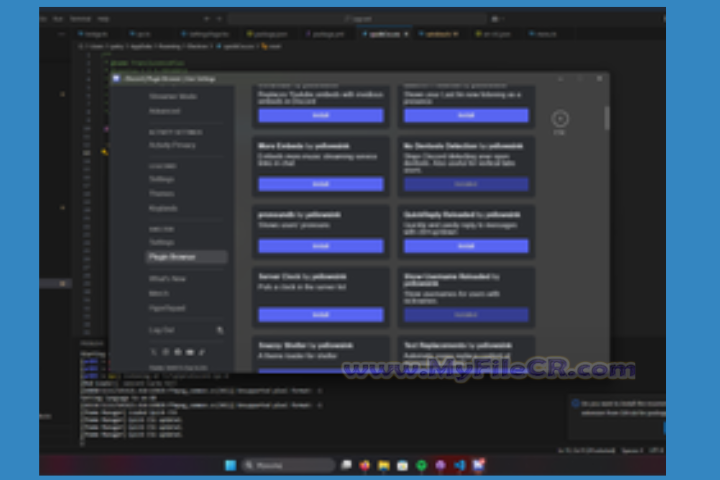Viewport: 720px width, 480px height.
Task: Close Discord settings with the ESC circle button
Action: [560, 119]
